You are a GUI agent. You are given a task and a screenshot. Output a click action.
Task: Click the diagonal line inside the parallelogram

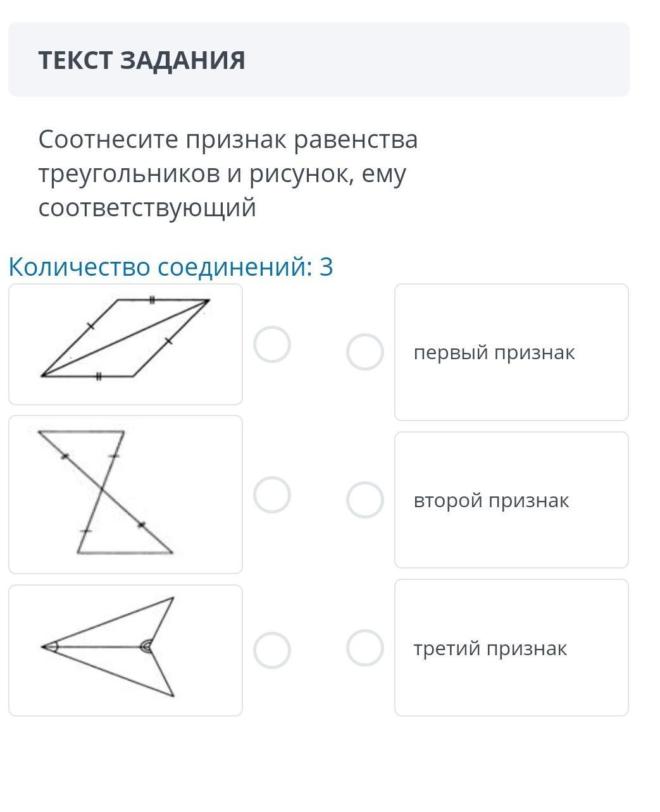(125, 338)
